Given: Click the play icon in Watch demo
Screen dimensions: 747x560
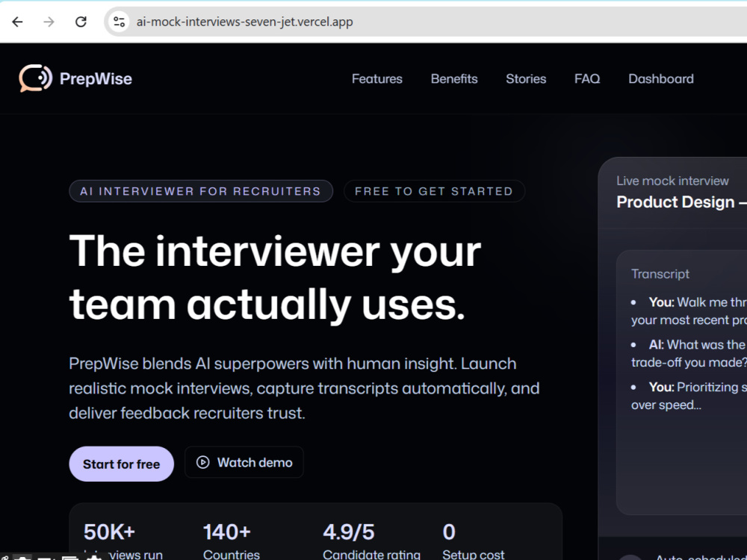Looking at the screenshot, I should point(202,462).
